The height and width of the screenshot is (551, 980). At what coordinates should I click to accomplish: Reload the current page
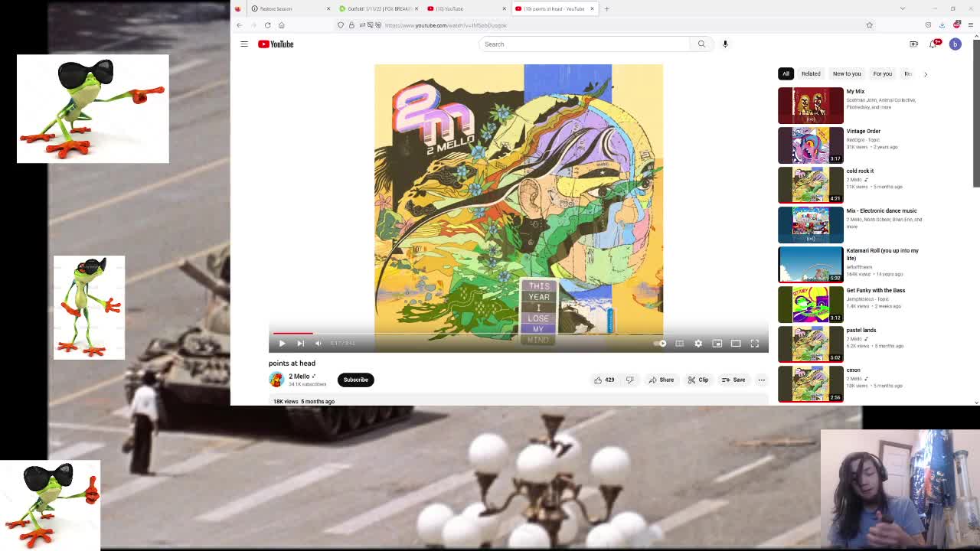[267, 25]
